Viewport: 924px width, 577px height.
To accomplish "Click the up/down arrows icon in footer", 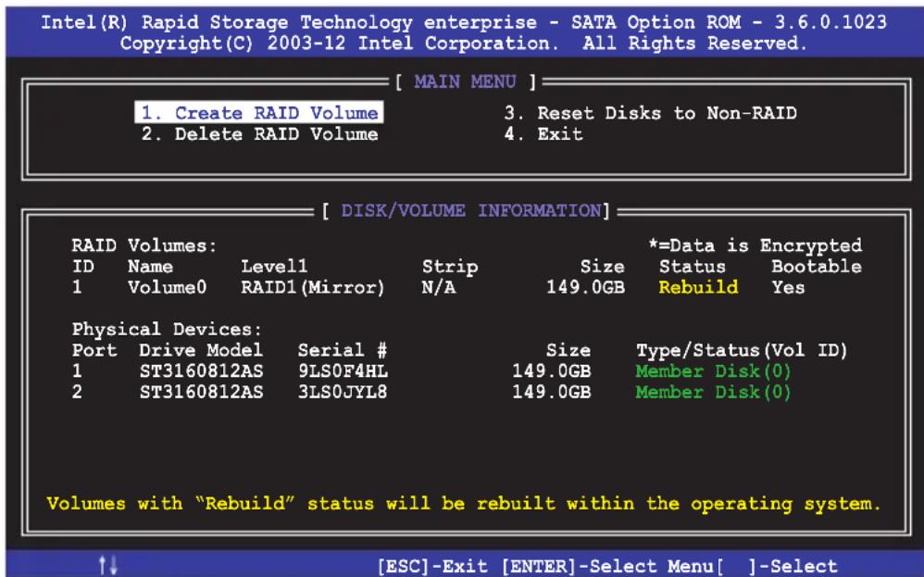I will (x=108, y=565).
